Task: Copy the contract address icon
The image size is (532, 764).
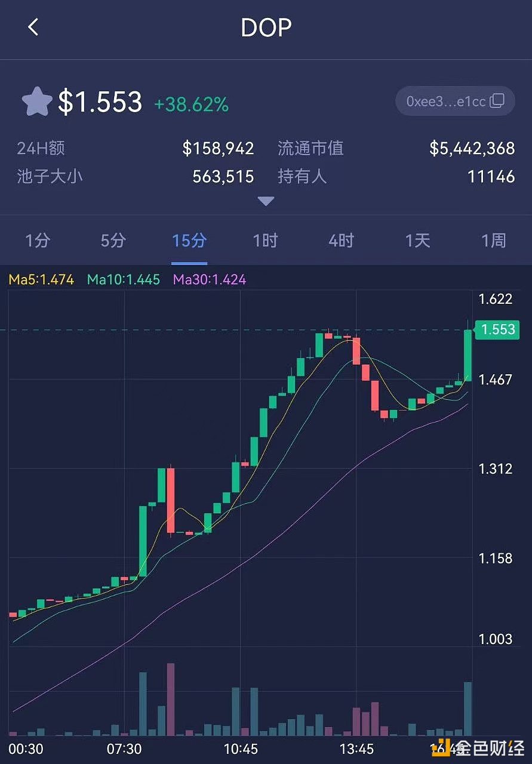Action: tap(497, 101)
